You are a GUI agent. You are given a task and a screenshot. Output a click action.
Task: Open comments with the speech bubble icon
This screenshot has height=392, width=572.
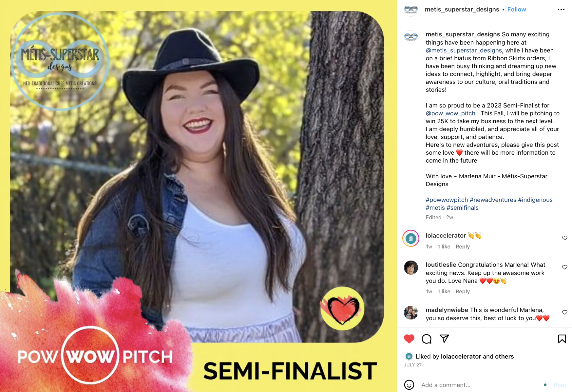[x=427, y=339]
